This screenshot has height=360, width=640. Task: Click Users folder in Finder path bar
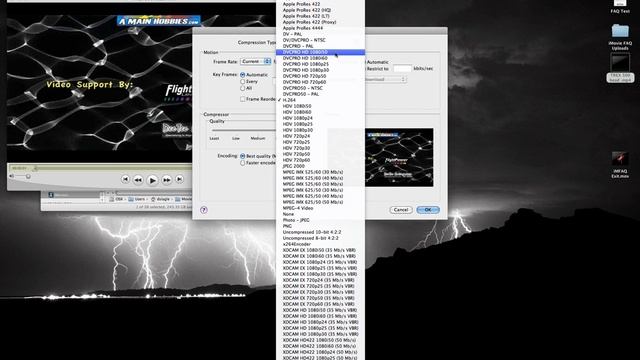(x=137, y=199)
